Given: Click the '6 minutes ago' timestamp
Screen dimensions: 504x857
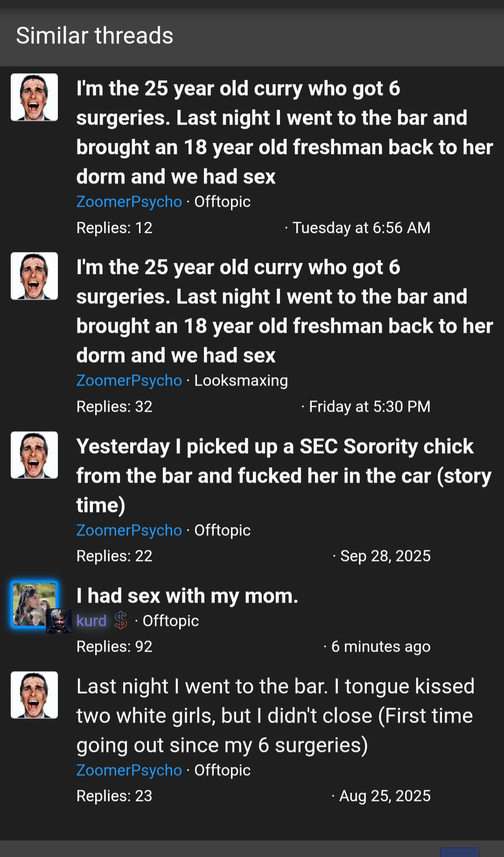Looking at the screenshot, I should 381,646.
